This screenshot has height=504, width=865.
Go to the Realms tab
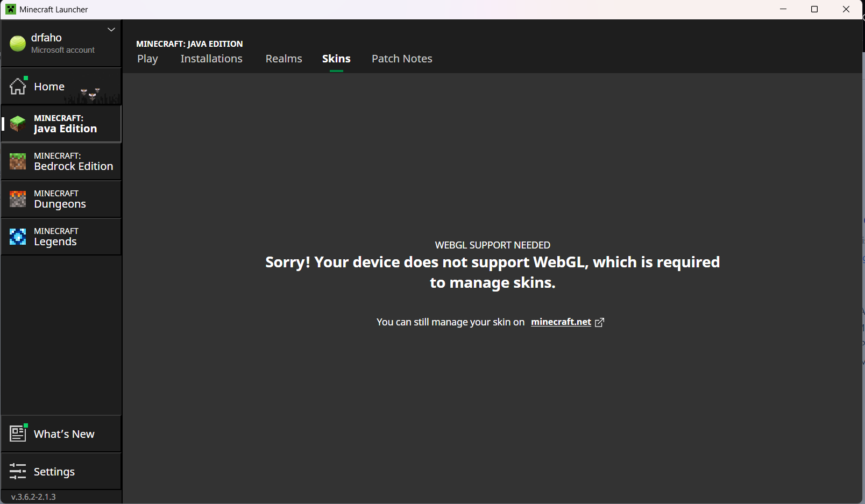(283, 59)
